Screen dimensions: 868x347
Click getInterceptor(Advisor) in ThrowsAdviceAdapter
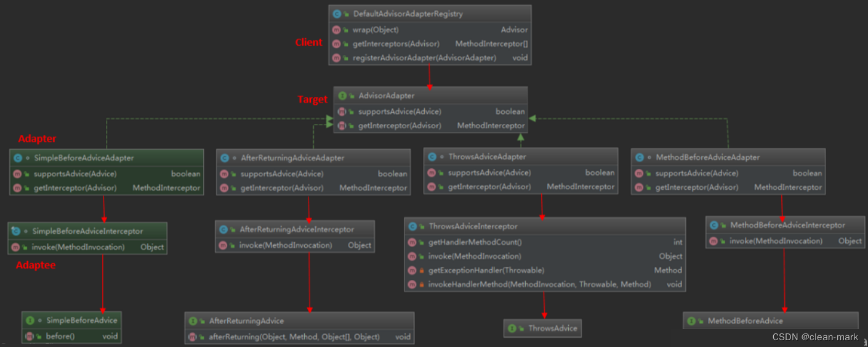tap(489, 187)
